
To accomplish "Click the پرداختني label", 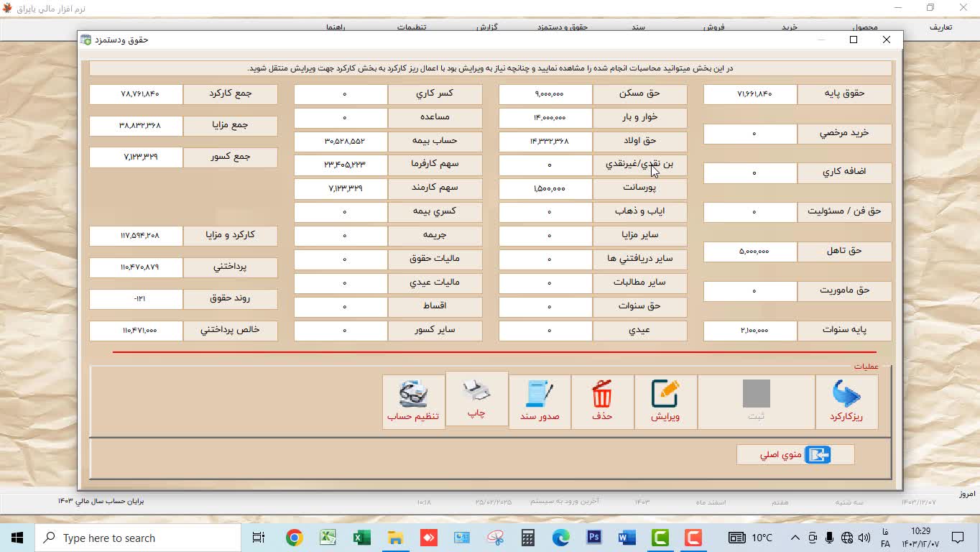I will (x=230, y=267).
